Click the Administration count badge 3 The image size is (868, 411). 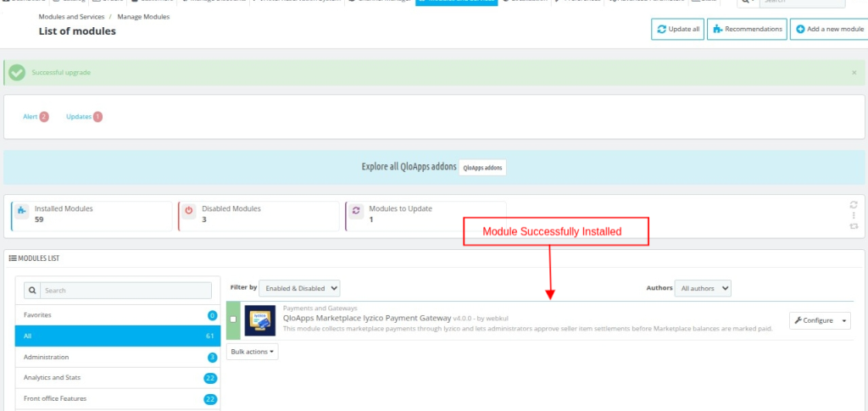pyautogui.click(x=212, y=358)
